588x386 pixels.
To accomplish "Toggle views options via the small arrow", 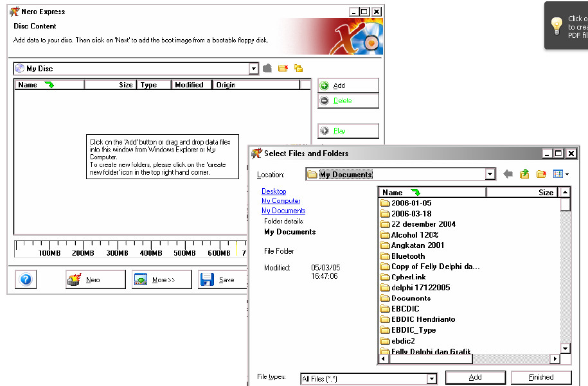I will pyautogui.click(x=567, y=174).
